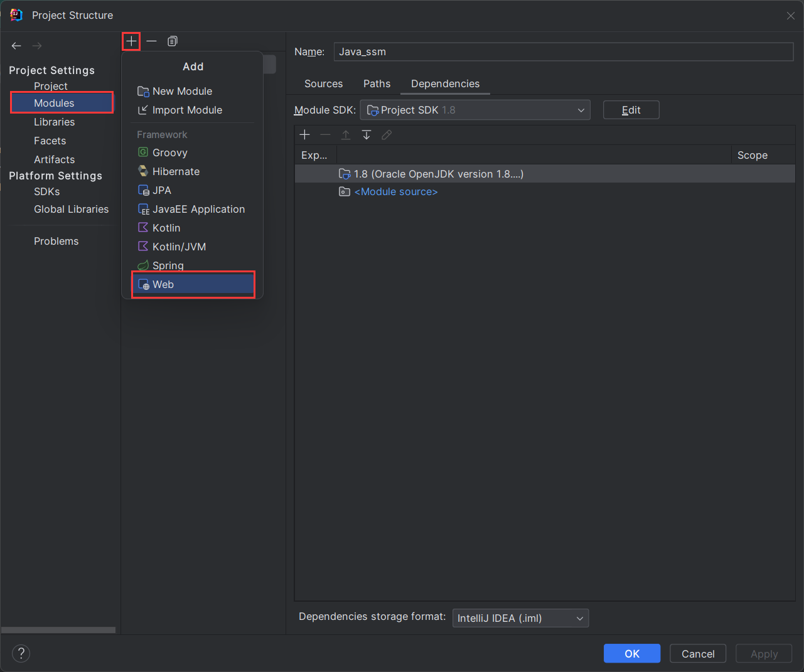Click the Edit SDK button
The height and width of the screenshot is (672, 804).
(631, 110)
